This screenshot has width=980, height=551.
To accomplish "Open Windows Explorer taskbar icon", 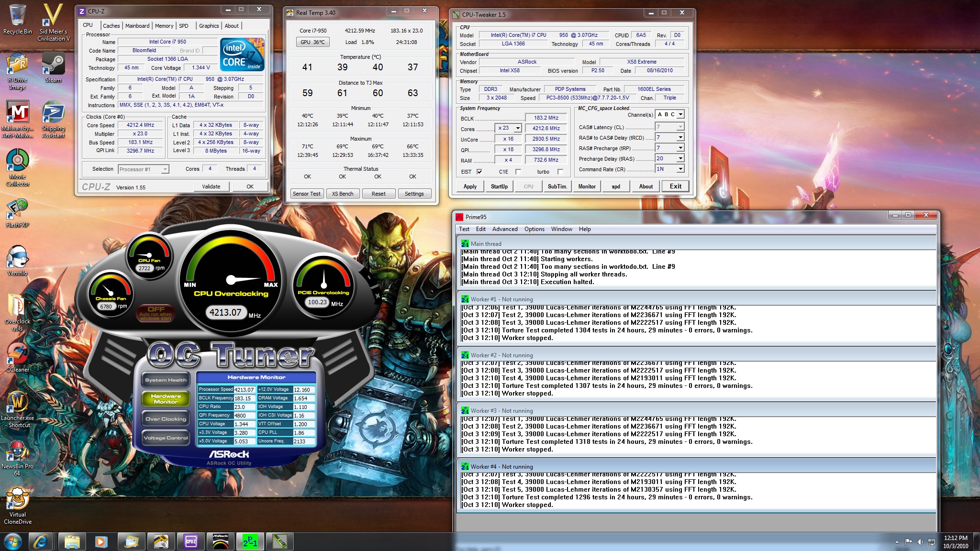I will (x=72, y=541).
